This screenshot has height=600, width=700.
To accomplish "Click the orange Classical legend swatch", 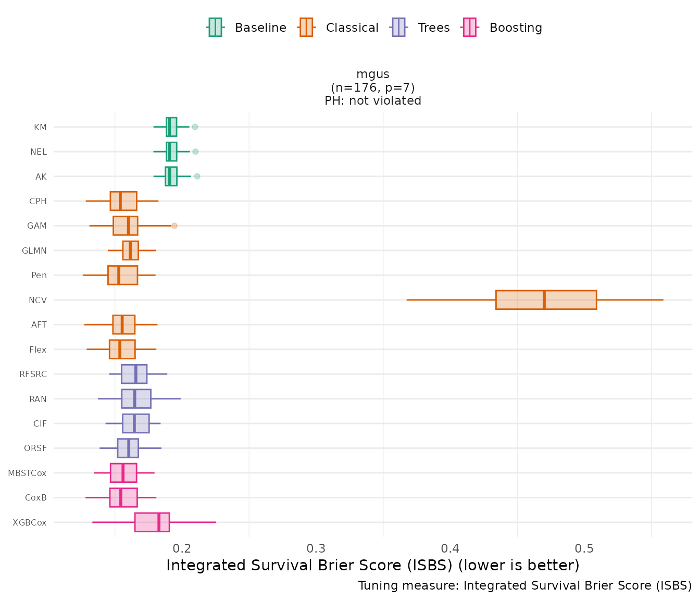I will [x=306, y=28].
